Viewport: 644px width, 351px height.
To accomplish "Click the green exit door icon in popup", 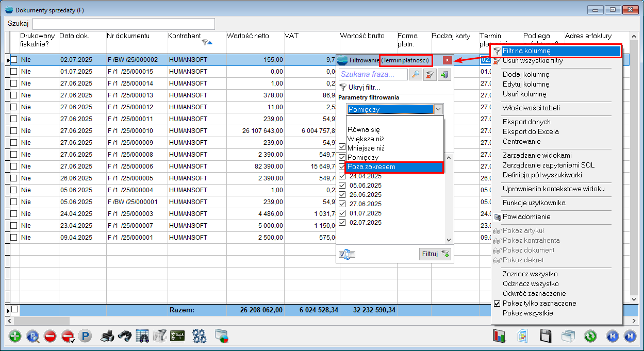I will point(444,75).
